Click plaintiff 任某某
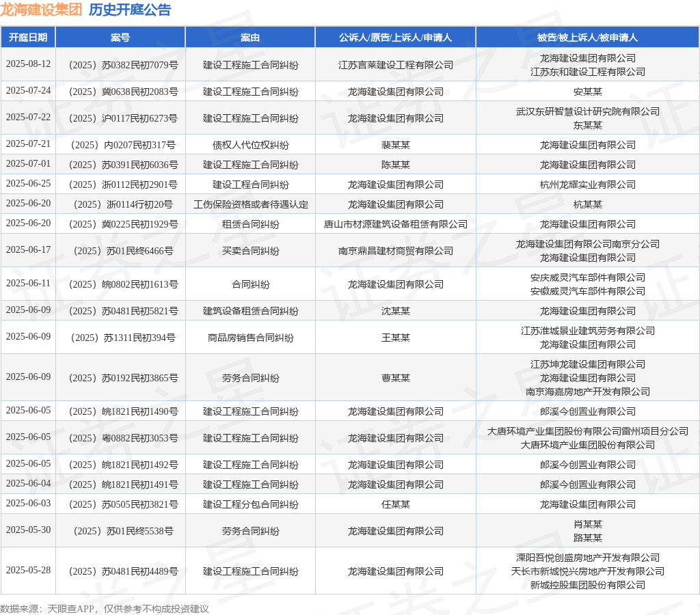This screenshot has height=615, width=700. [x=396, y=505]
